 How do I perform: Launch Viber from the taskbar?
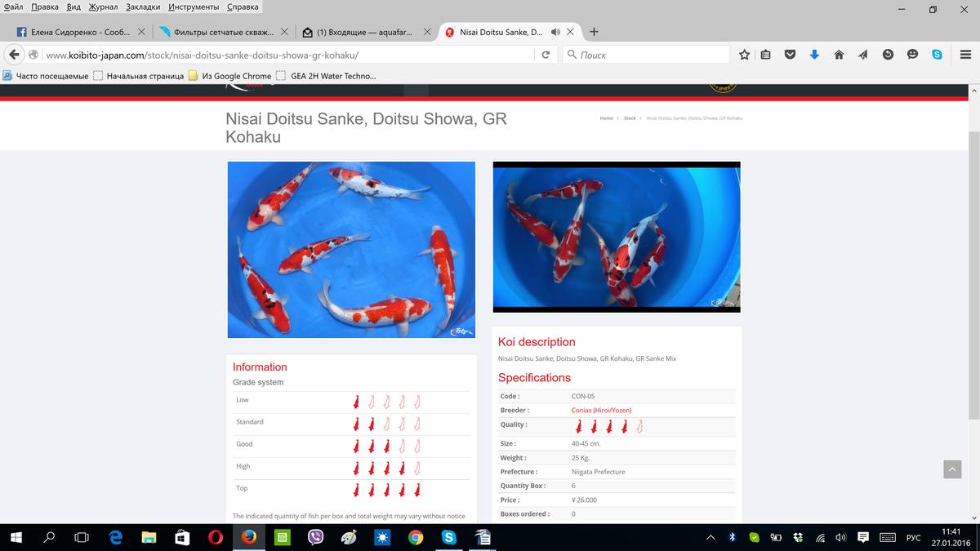315,537
